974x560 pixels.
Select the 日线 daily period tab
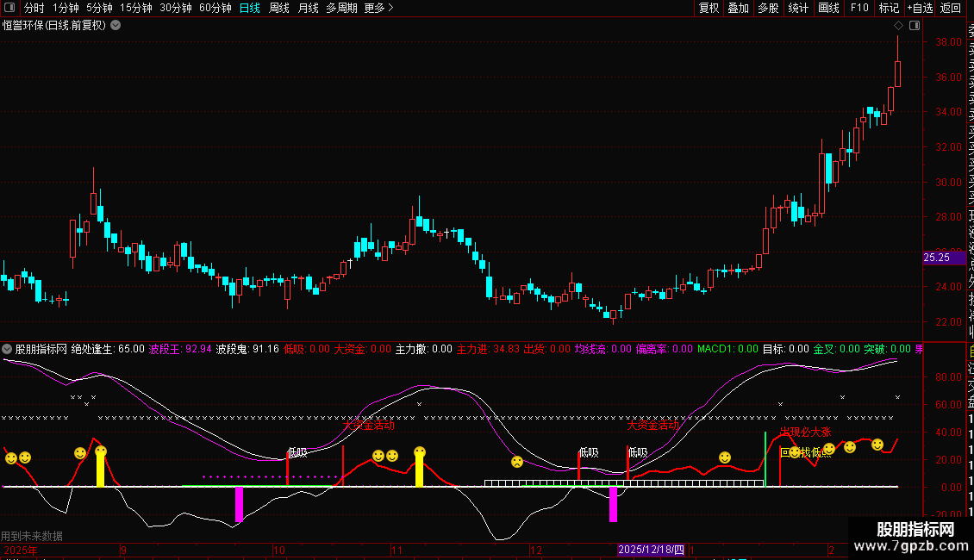coord(250,8)
